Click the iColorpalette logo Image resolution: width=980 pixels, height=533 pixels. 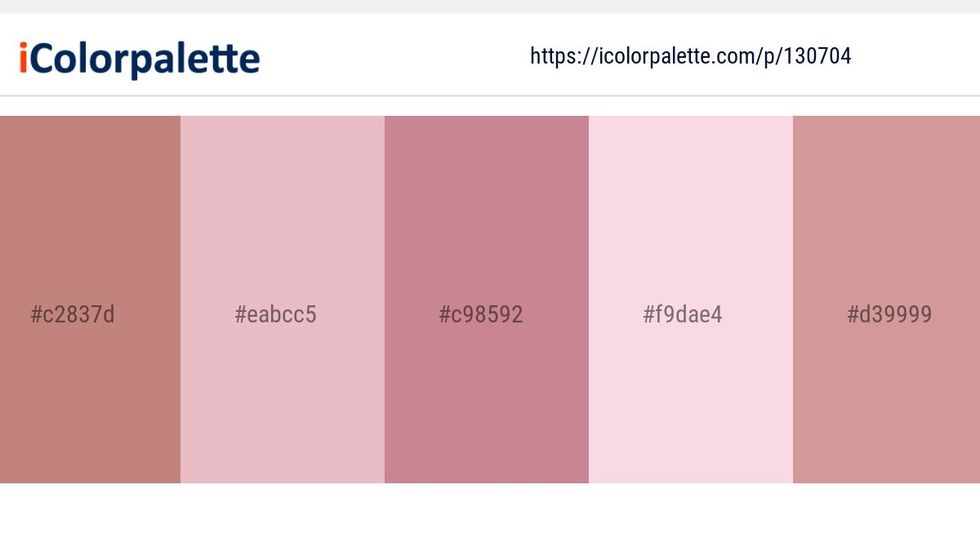click(x=139, y=59)
